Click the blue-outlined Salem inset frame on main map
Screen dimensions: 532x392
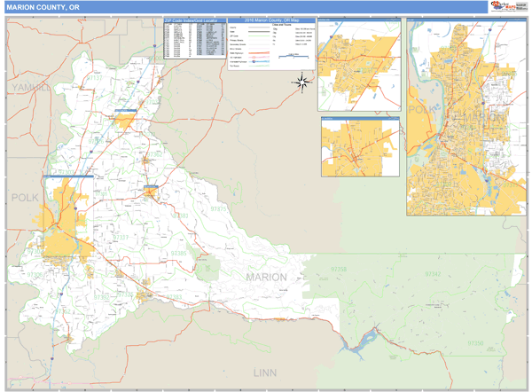[68, 216]
